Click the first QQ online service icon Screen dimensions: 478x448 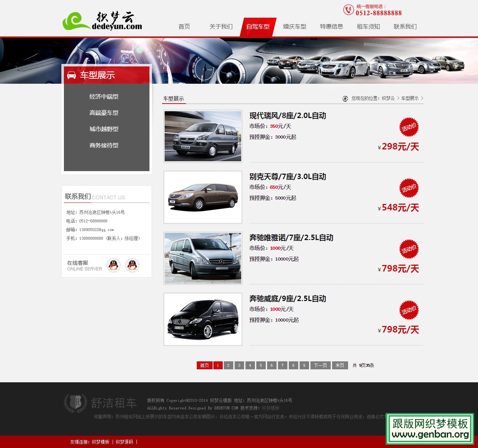click(x=113, y=265)
